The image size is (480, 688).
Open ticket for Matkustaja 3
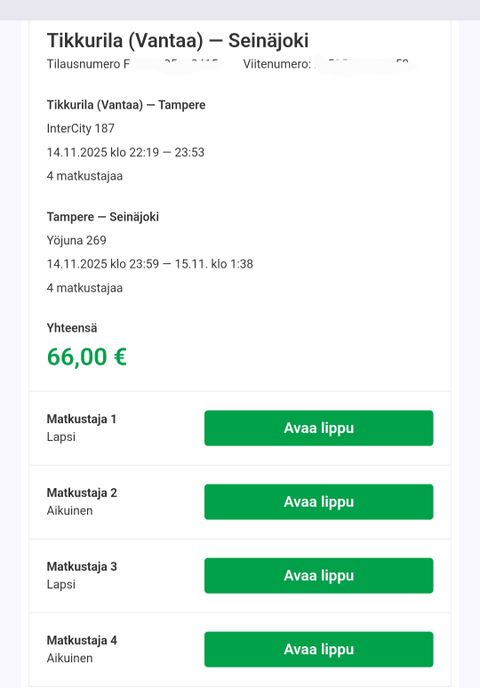point(319,575)
